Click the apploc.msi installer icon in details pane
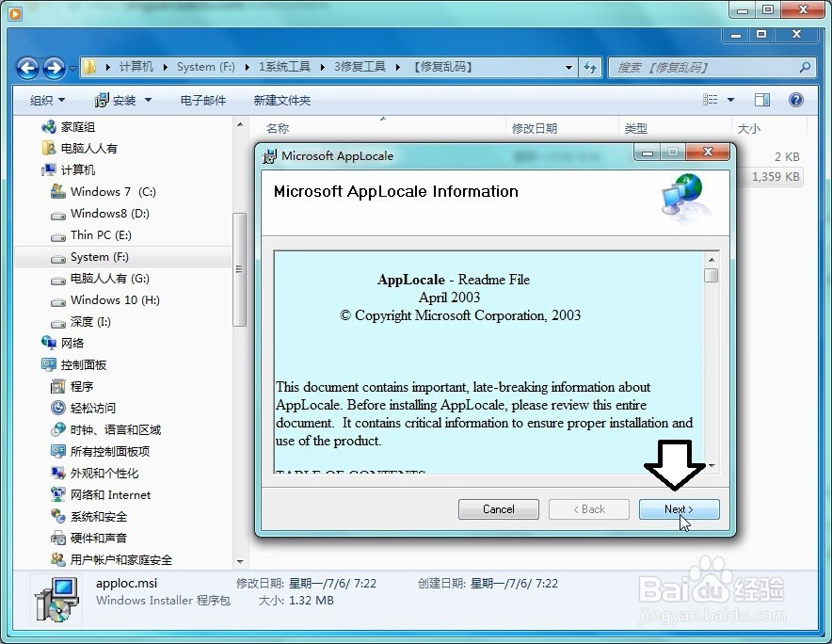Viewport: 832px width, 644px height. click(x=57, y=600)
